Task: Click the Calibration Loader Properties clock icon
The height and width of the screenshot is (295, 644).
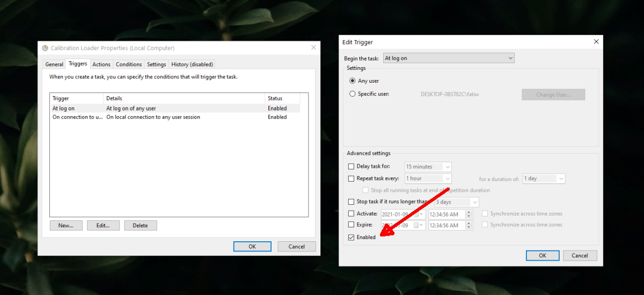Action: tap(45, 48)
